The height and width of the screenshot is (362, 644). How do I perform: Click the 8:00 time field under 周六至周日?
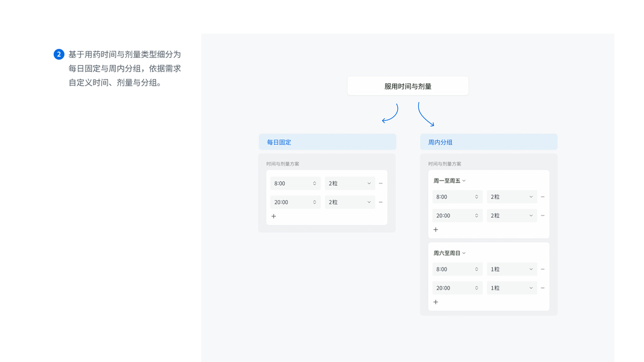(x=457, y=269)
